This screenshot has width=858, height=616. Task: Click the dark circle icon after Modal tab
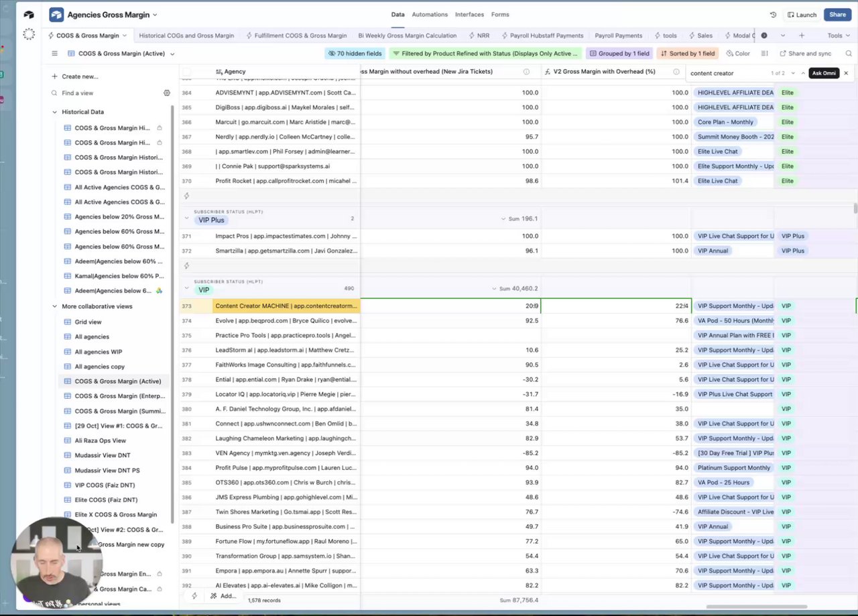(x=763, y=36)
